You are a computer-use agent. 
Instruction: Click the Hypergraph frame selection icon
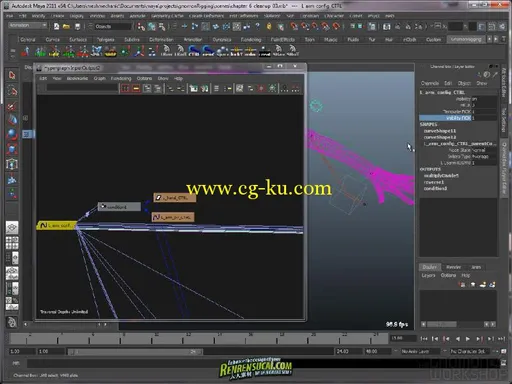click(x=136, y=88)
